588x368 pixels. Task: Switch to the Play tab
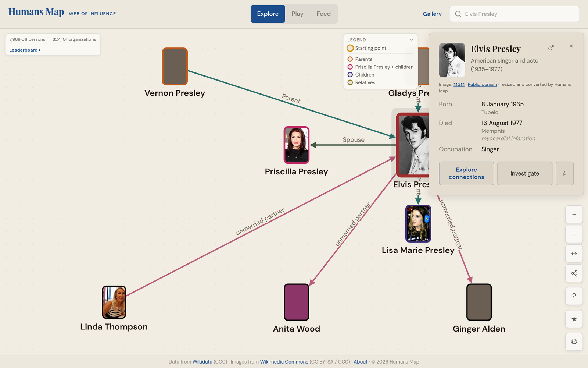297,14
